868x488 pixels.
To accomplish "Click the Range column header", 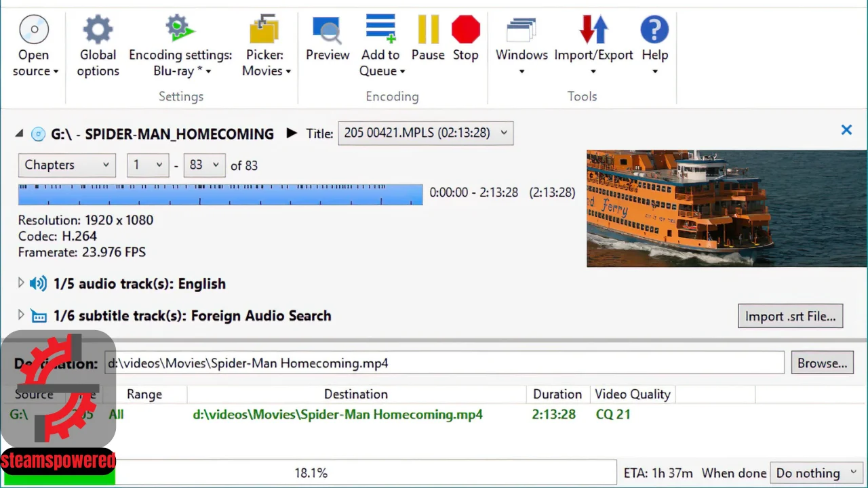I will coord(144,394).
